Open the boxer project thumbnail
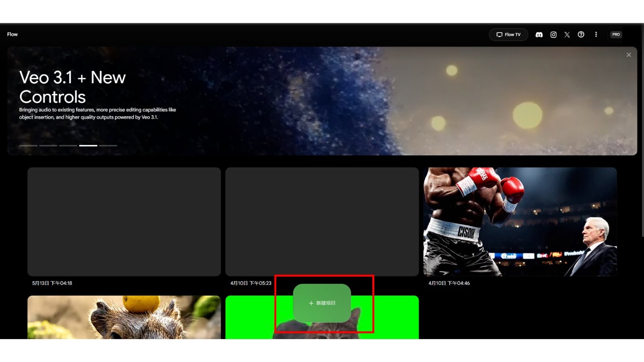 520,222
